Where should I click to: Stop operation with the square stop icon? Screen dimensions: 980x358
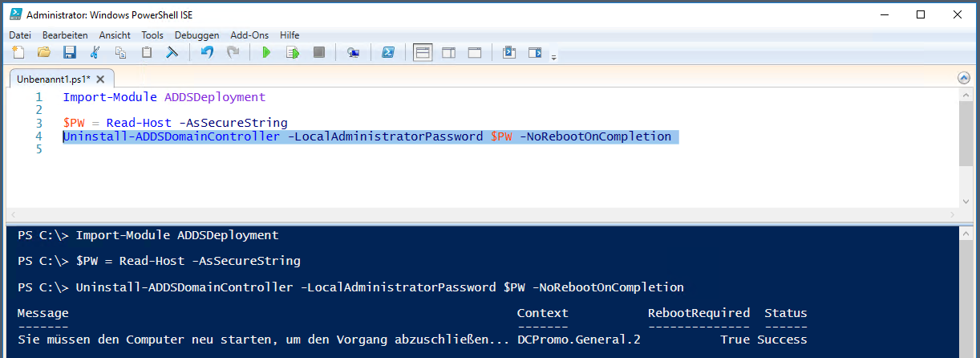point(318,52)
